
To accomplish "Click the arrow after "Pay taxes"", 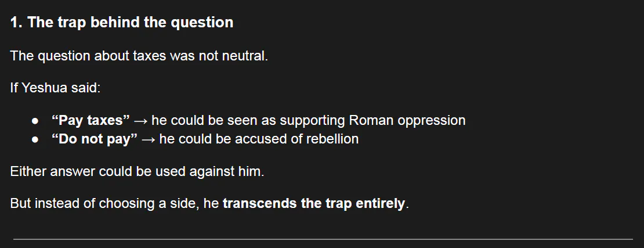I will tap(140, 121).
